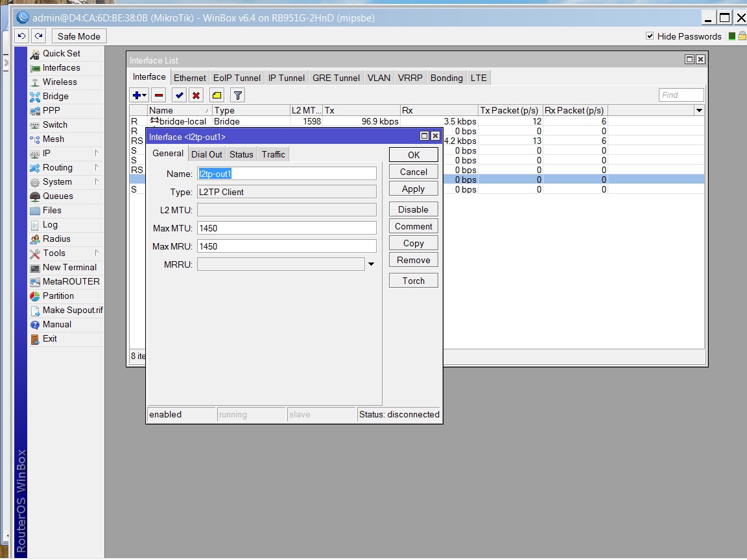This screenshot has height=560, width=747.
Task: Expand the Tools submenu
Action: pyautogui.click(x=97, y=253)
